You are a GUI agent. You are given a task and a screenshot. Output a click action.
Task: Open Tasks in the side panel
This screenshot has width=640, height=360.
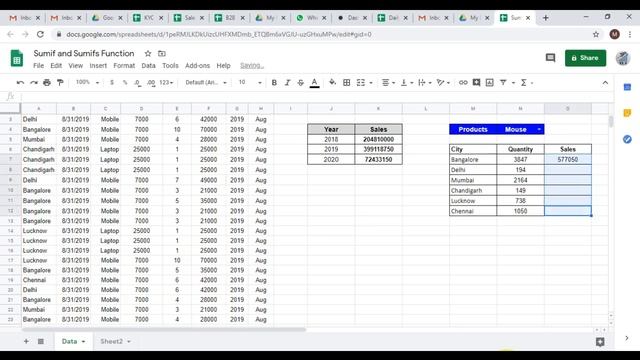click(x=627, y=139)
